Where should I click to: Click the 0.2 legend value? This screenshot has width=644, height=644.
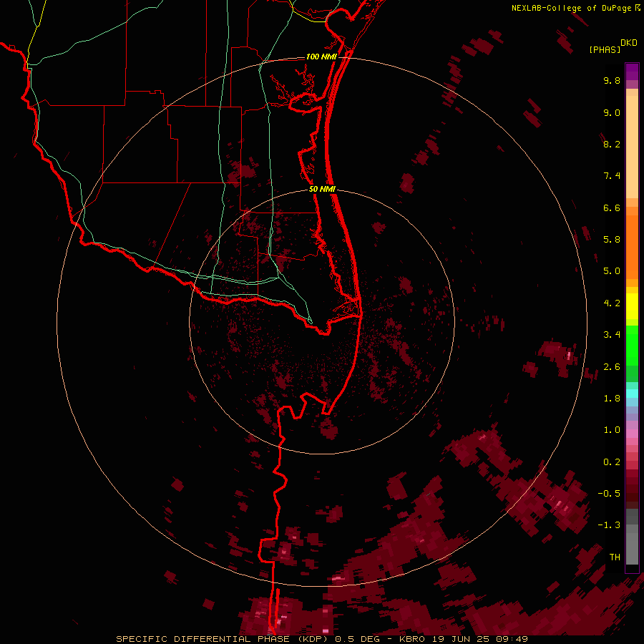click(612, 462)
